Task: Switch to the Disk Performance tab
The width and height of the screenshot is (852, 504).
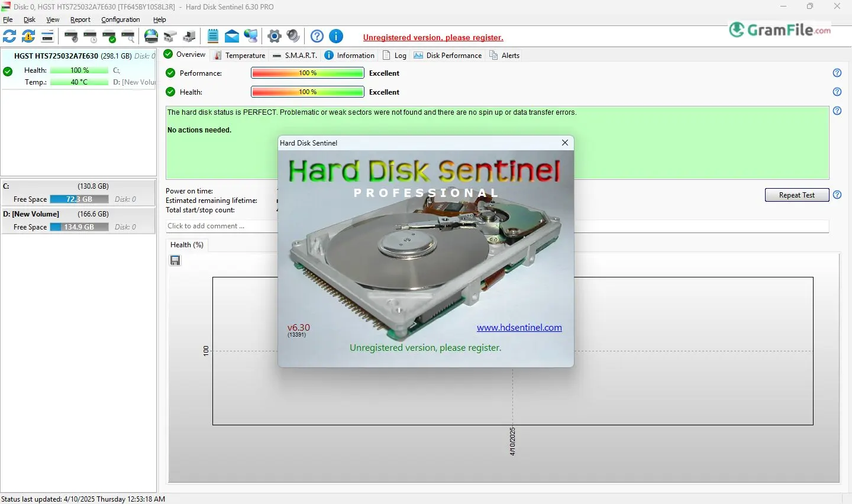Action: point(448,55)
